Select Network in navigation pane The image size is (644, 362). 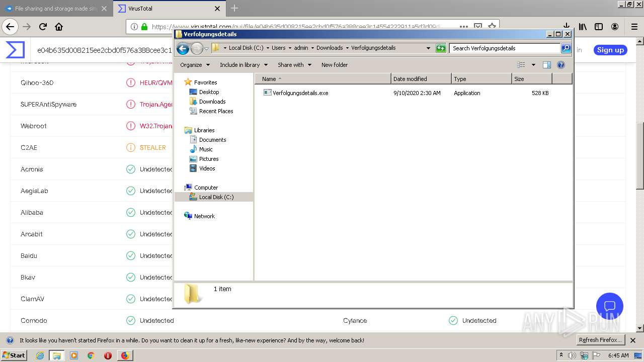(204, 216)
